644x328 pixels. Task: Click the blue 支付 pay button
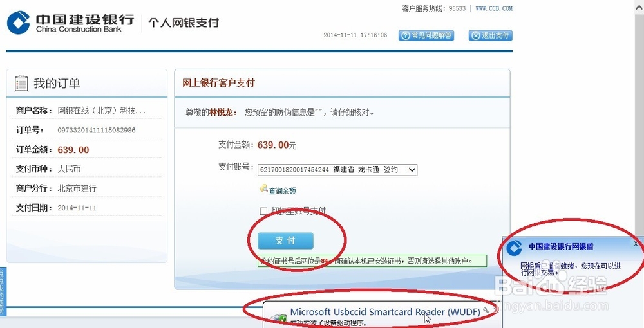285,241
